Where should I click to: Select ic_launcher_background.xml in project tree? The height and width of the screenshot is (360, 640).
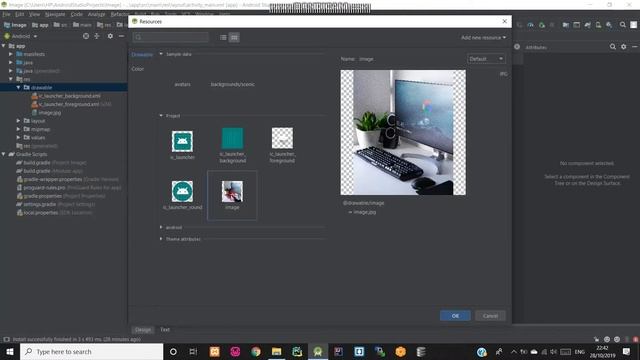click(x=66, y=96)
